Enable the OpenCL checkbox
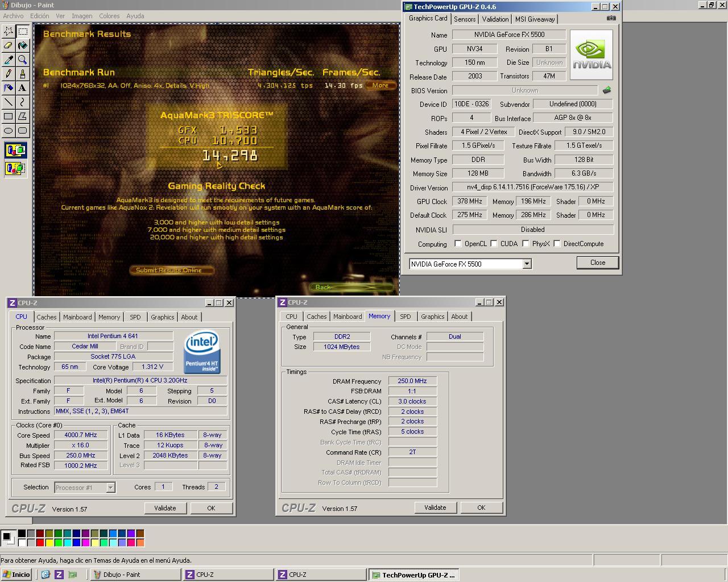Viewport: 728px width, 582px height. 458,244
